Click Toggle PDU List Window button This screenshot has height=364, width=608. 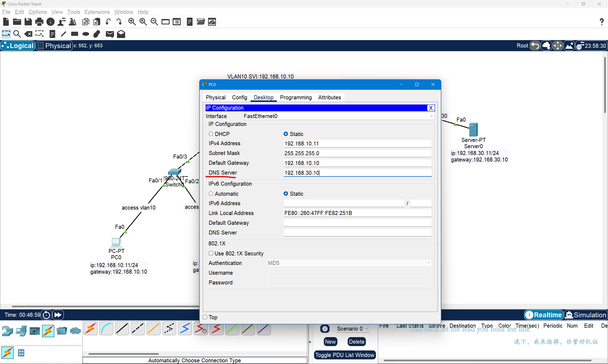345,355
